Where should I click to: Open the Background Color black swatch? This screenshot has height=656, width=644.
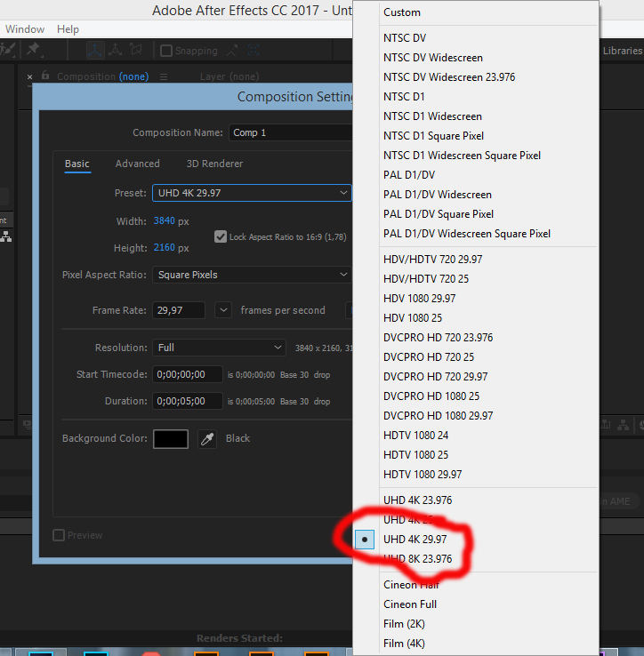click(x=171, y=439)
